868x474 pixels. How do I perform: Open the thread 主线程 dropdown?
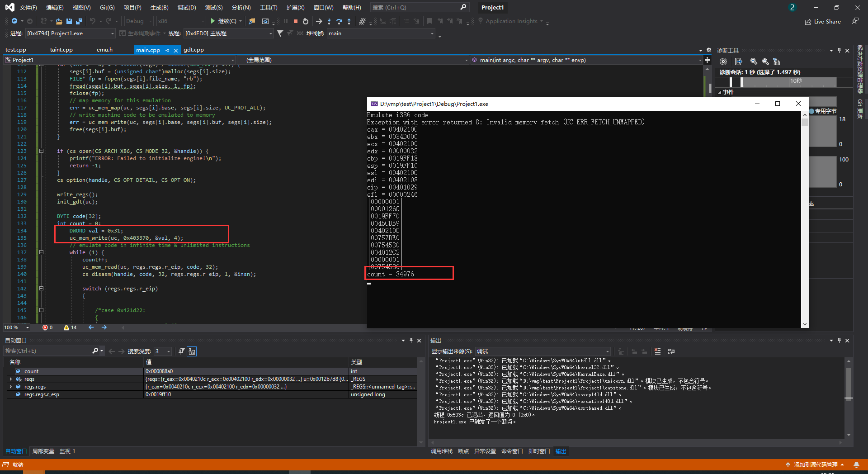228,33
